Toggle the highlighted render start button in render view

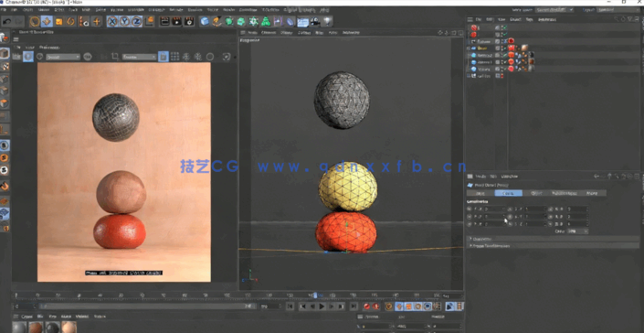click(x=28, y=57)
